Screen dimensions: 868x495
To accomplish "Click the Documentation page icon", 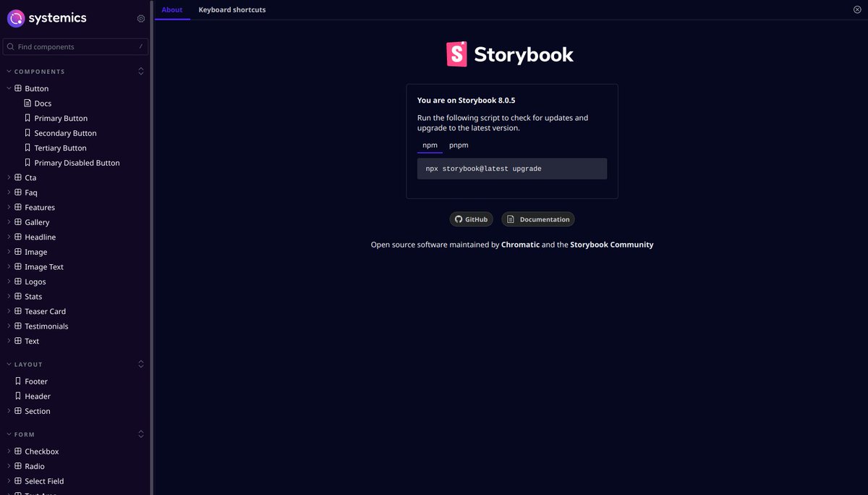I will [x=511, y=219].
